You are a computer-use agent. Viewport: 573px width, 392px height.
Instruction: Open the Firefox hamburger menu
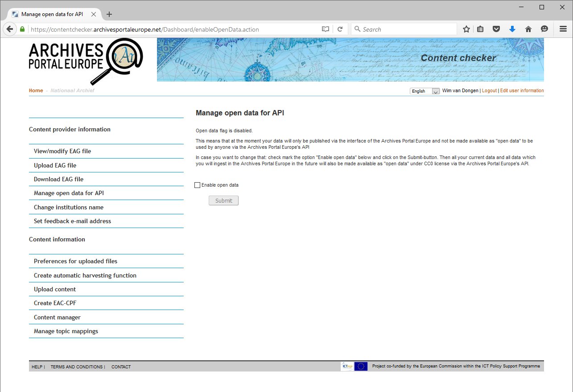pyautogui.click(x=563, y=29)
